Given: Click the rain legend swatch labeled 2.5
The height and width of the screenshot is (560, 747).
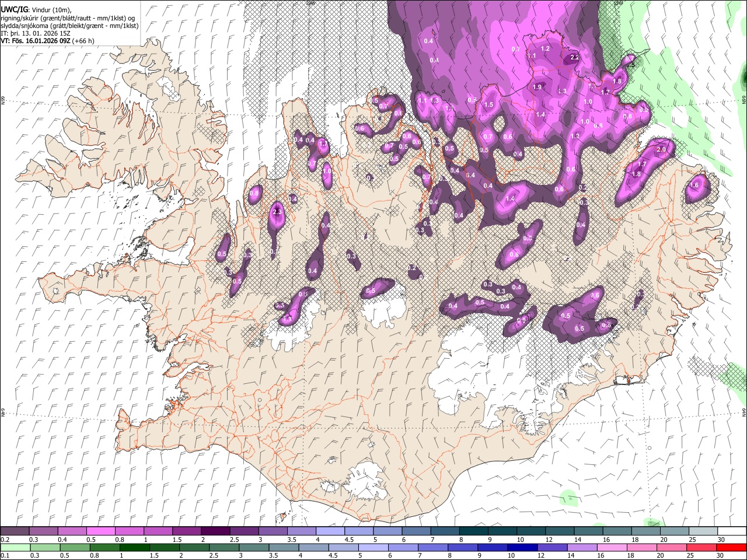Looking at the screenshot, I should pos(224,547).
